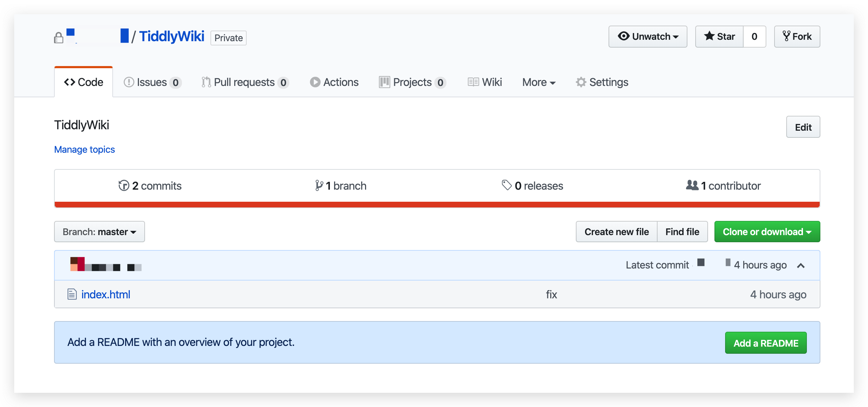Click the Manage topics link
Image resolution: width=868 pixels, height=407 pixels.
tap(85, 150)
